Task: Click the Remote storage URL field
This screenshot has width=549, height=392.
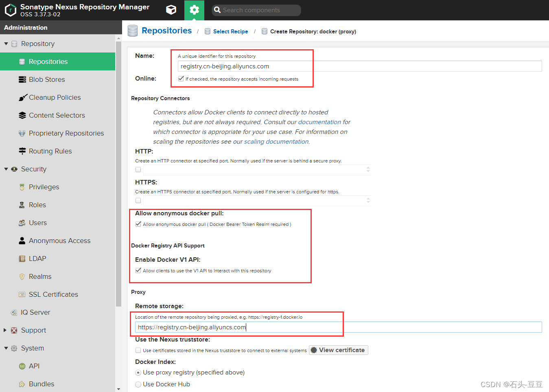Action: [339, 327]
